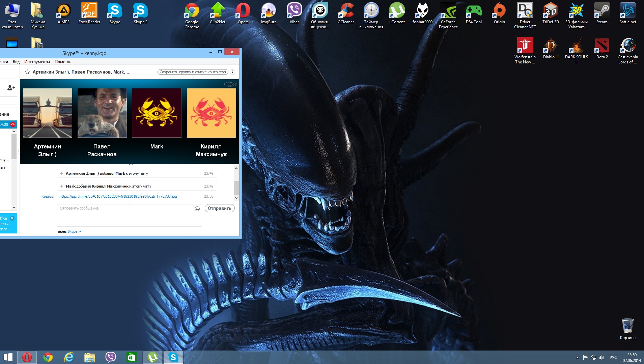Select Mark's yellow crab avatar
This screenshot has height=364, width=644.
(x=157, y=113)
